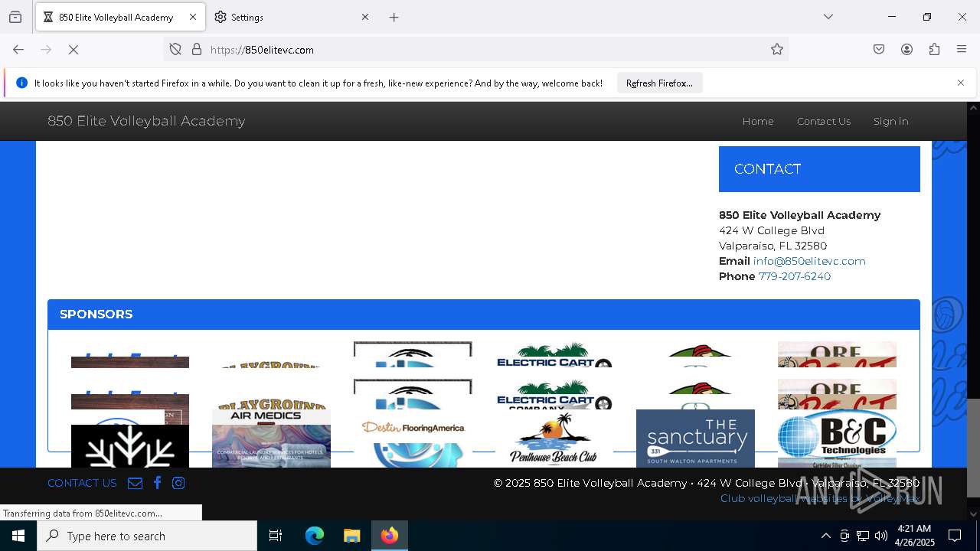The image size is (980, 551).
Task: Open File Explorer from taskbar
Action: point(351,536)
